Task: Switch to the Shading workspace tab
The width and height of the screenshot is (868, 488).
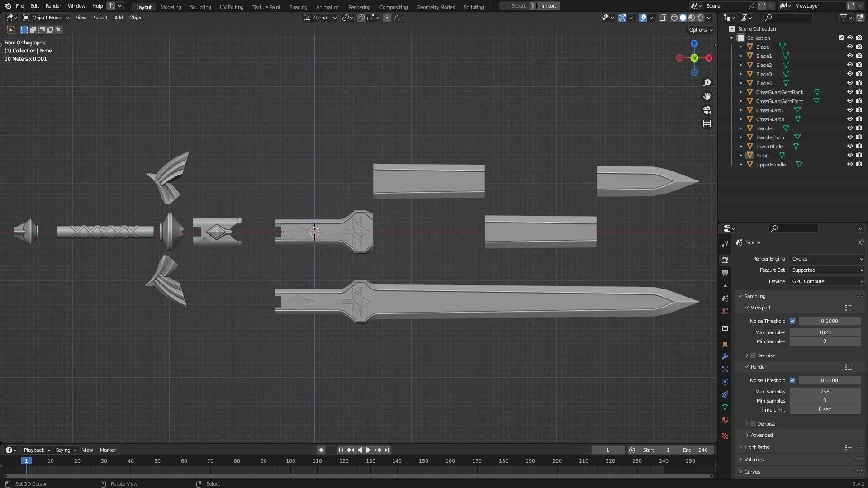Action: coord(298,7)
